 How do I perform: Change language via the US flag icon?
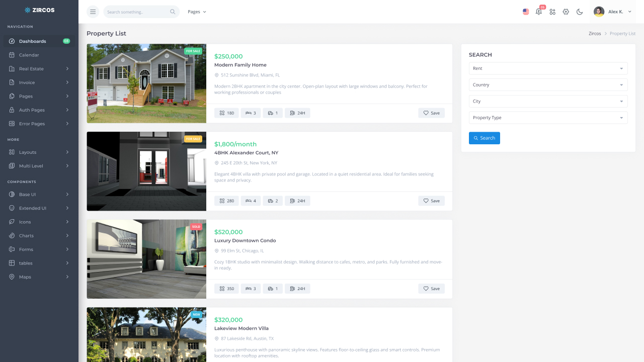(x=526, y=11)
